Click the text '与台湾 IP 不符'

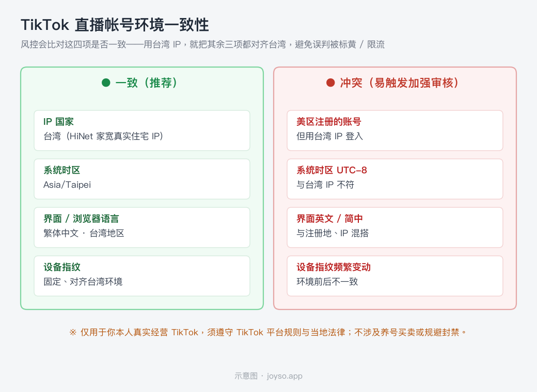(325, 185)
